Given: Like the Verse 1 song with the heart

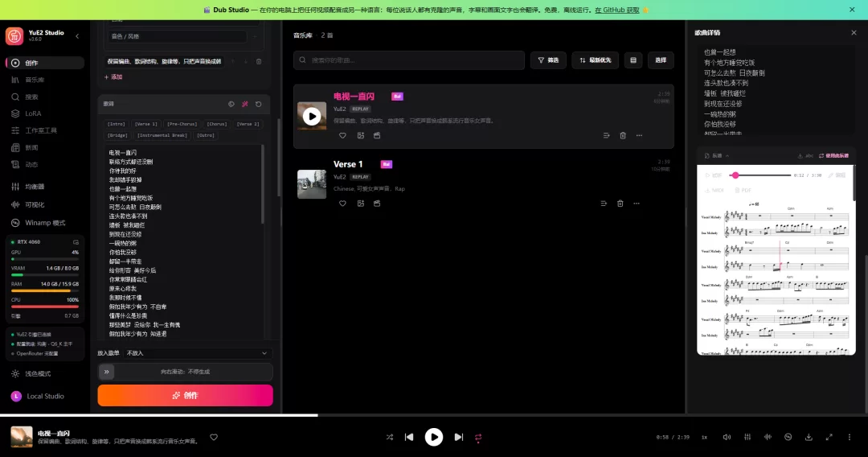Looking at the screenshot, I should pos(342,204).
